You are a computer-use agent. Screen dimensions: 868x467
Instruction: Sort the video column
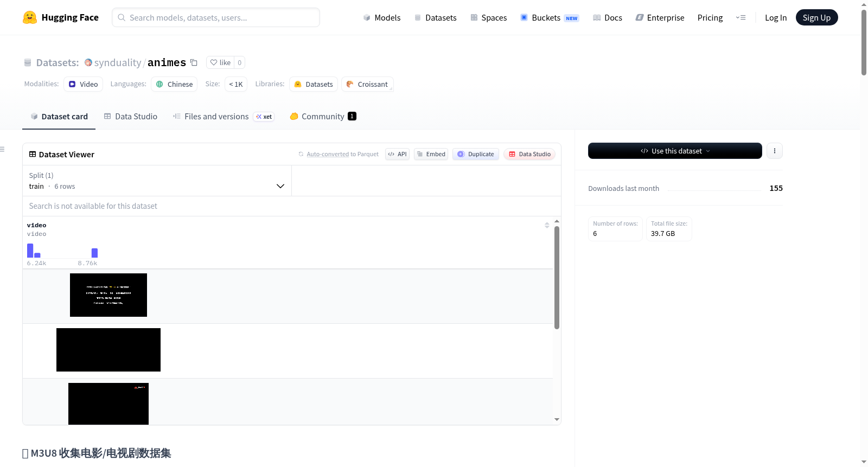point(547,225)
